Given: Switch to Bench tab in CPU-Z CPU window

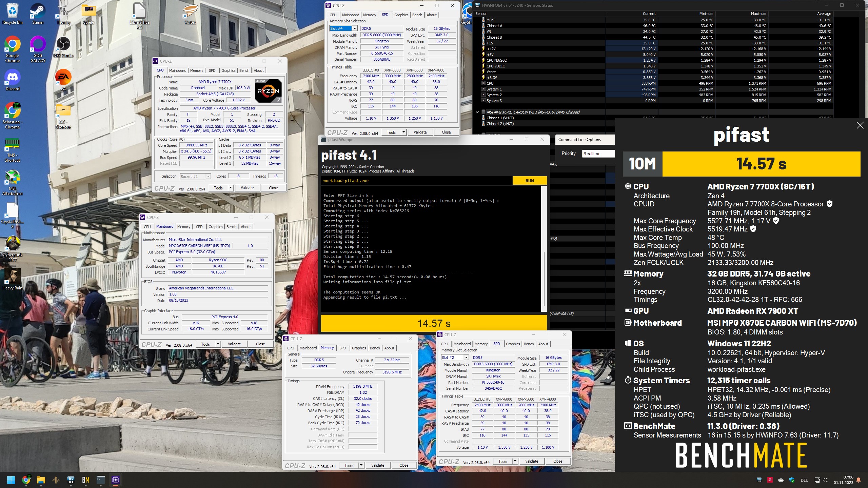Looking at the screenshot, I should [x=244, y=70].
